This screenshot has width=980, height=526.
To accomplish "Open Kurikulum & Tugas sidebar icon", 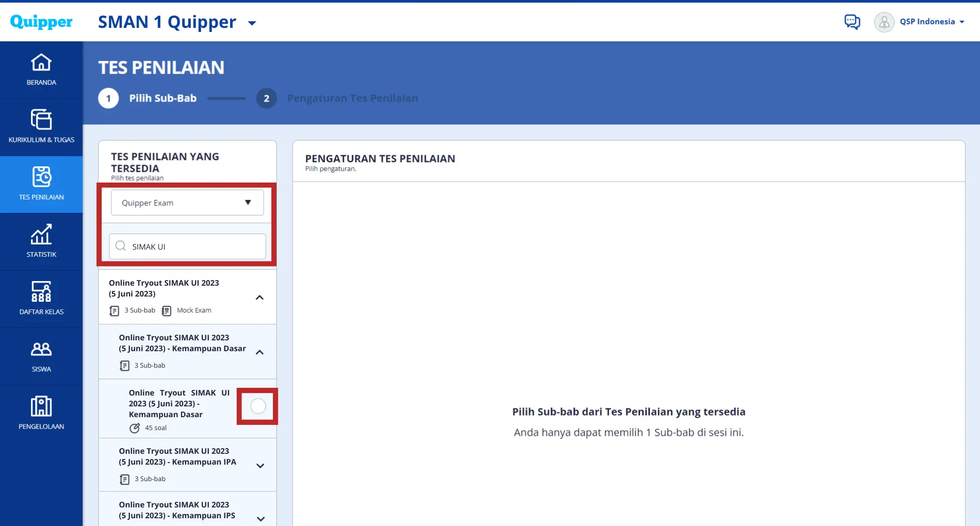I will click(41, 120).
